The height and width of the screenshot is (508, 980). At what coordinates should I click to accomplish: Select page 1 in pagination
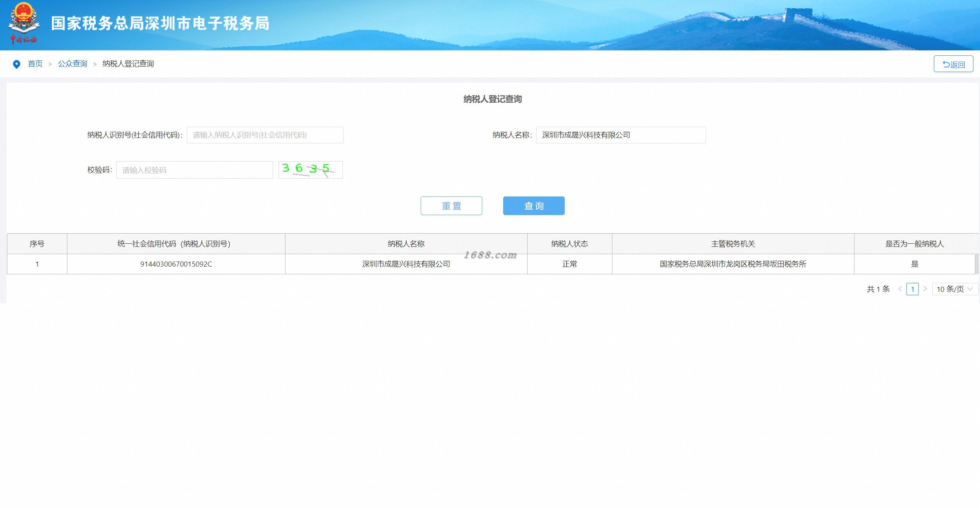click(912, 289)
